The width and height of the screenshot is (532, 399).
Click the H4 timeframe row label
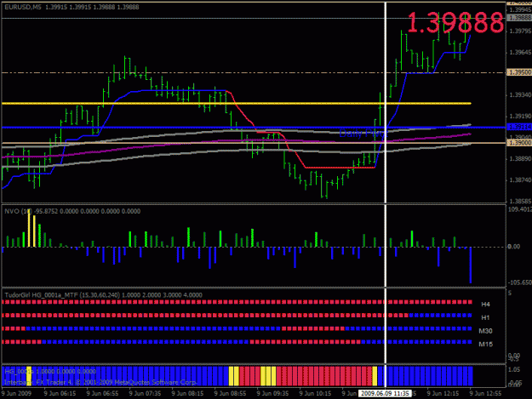485,305
